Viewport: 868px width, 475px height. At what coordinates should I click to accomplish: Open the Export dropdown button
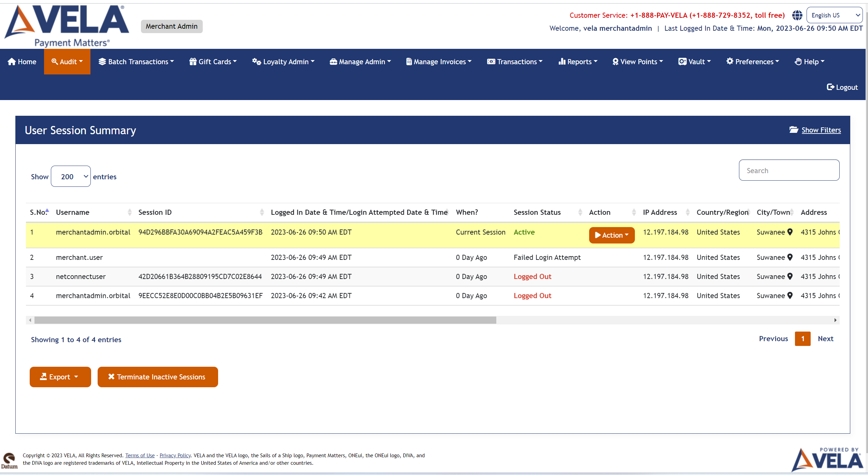pos(60,377)
